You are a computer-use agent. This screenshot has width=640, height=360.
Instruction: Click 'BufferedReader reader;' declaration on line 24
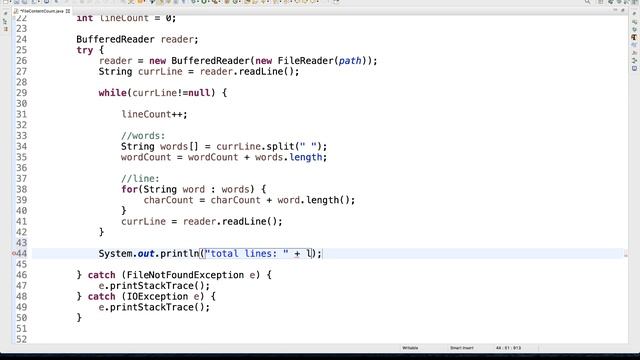click(x=137, y=40)
